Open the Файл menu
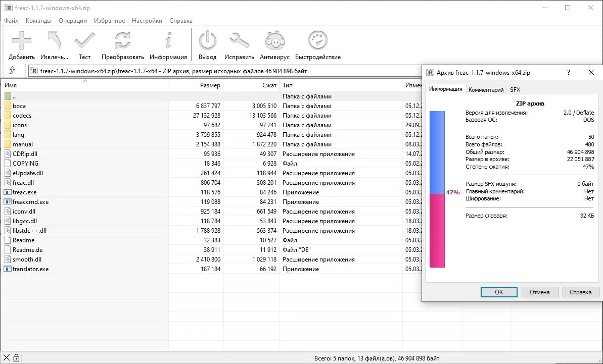The image size is (603, 364). coord(12,21)
